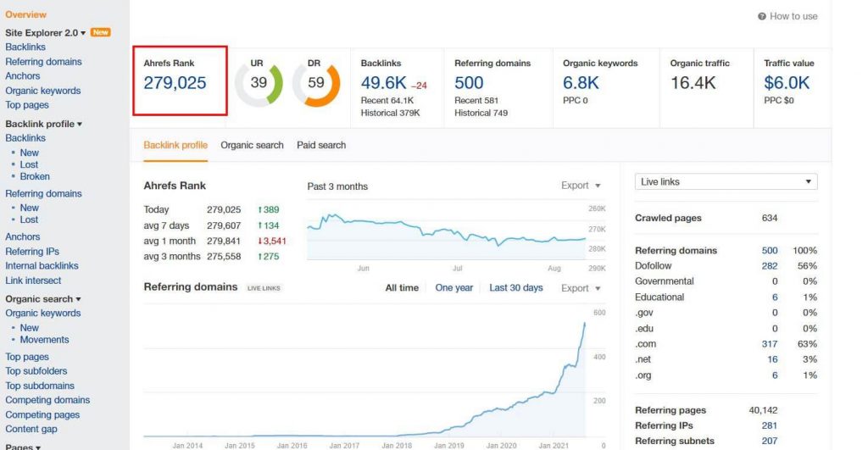Image resolution: width=868 pixels, height=450 pixels.
Task: Open Export menu for Ahrefs Rank chart
Action: [581, 186]
